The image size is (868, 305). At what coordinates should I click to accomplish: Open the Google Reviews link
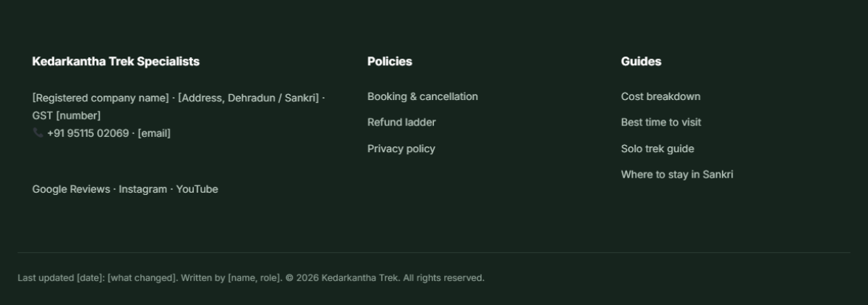click(x=71, y=189)
